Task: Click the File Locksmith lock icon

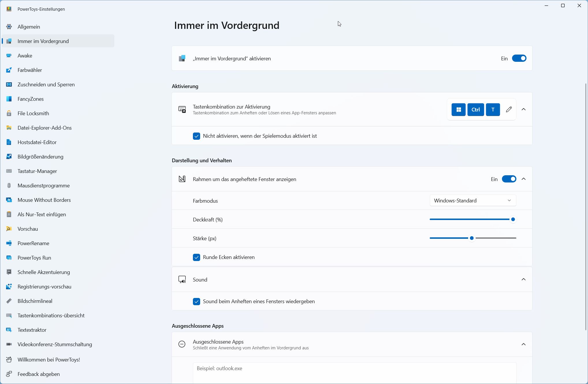Action: (9, 113)
